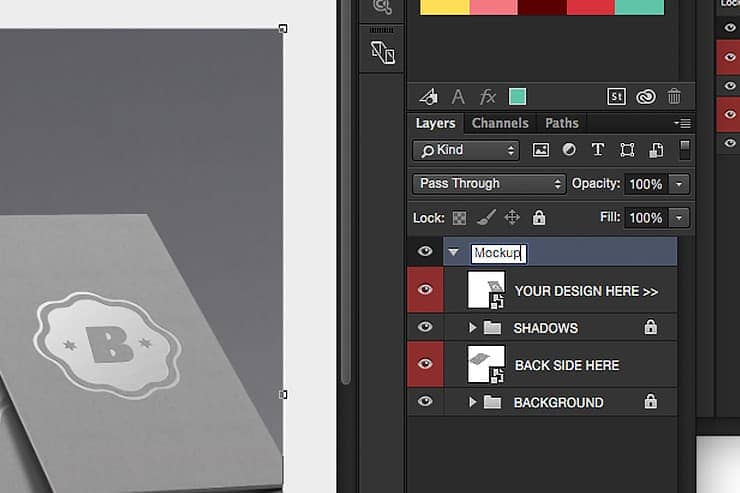Toggle the layer filtering on/off switch
740x493 pixels.
pos(684,150)
